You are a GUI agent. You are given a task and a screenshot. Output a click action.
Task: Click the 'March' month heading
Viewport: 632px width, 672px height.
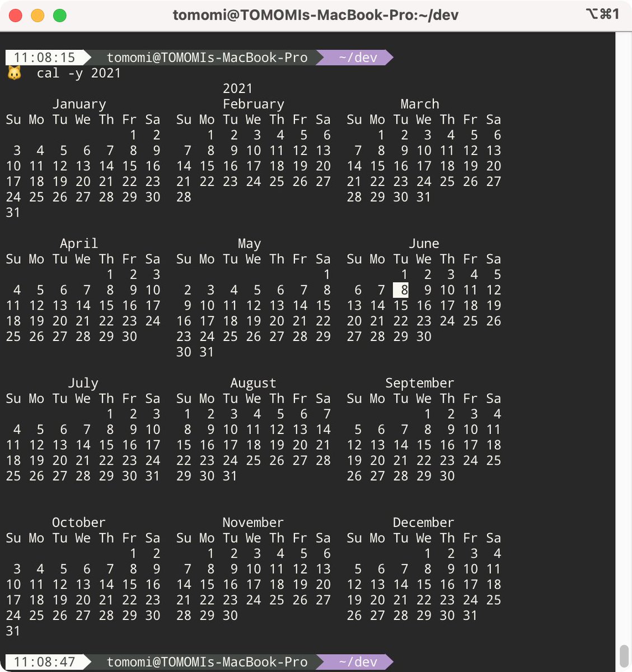420,104
